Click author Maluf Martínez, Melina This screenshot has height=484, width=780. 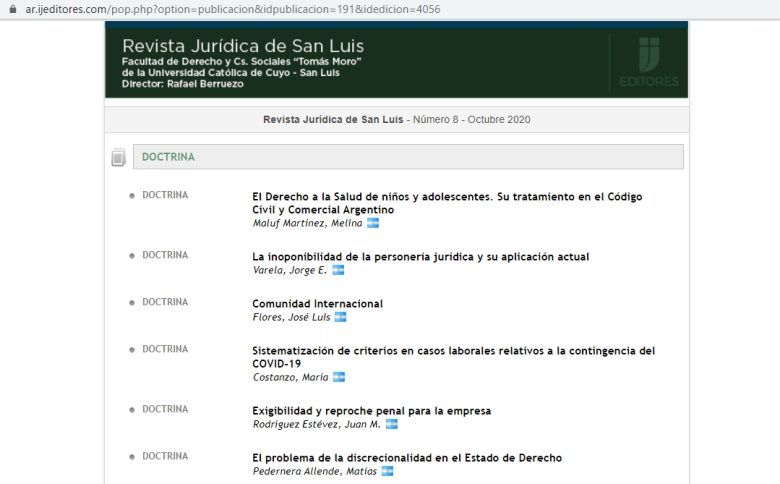307,223
